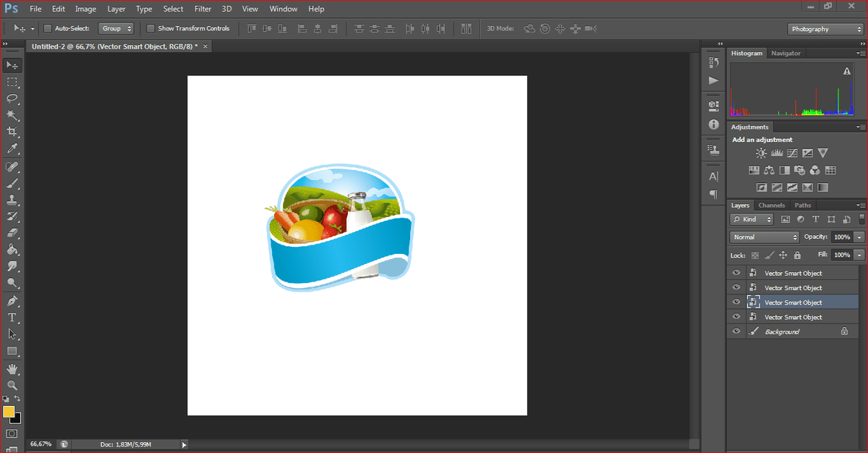Click the Opacity value field
The height and width of the screenshot is (453, 868).
(x=841, y=237)
